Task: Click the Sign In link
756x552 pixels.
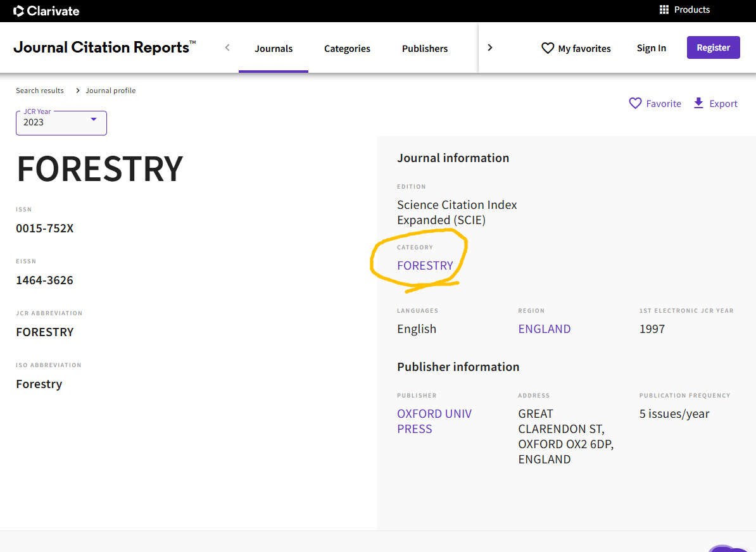Action: click(x=652, y=47)
